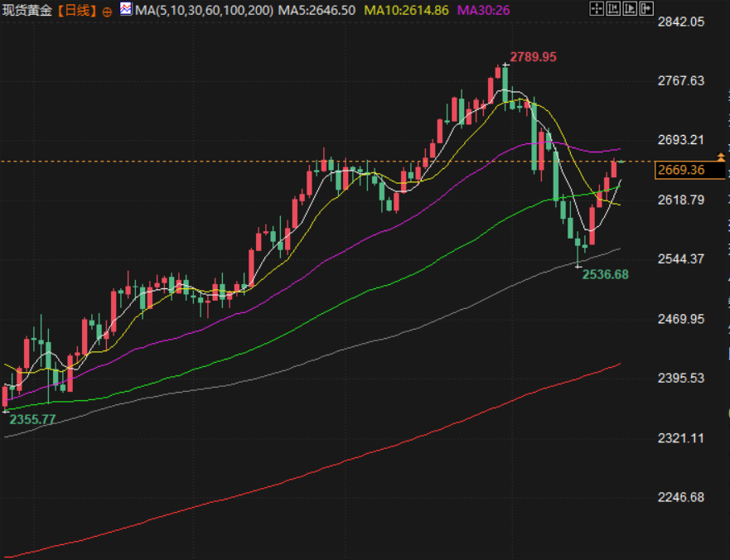The height and width of the screenshot is (560, 730).
Task: Click the horizontal range measure icon
Action: click(x=613, y=10)
